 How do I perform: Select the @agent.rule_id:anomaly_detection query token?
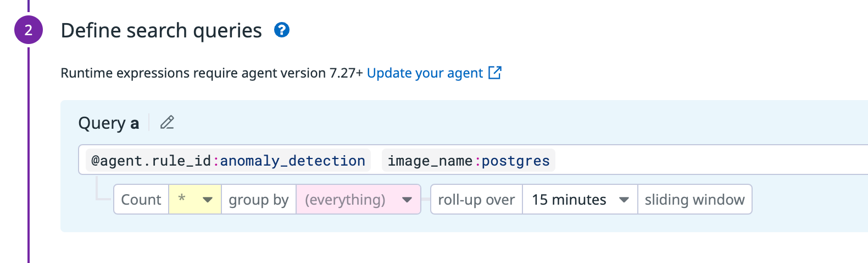tap(228, 160)
